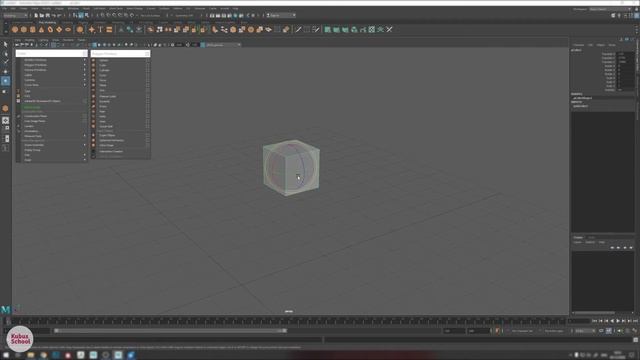Open the viewport Shading menu
Screen dimensions: 640x360
click(x=30, y=40)
